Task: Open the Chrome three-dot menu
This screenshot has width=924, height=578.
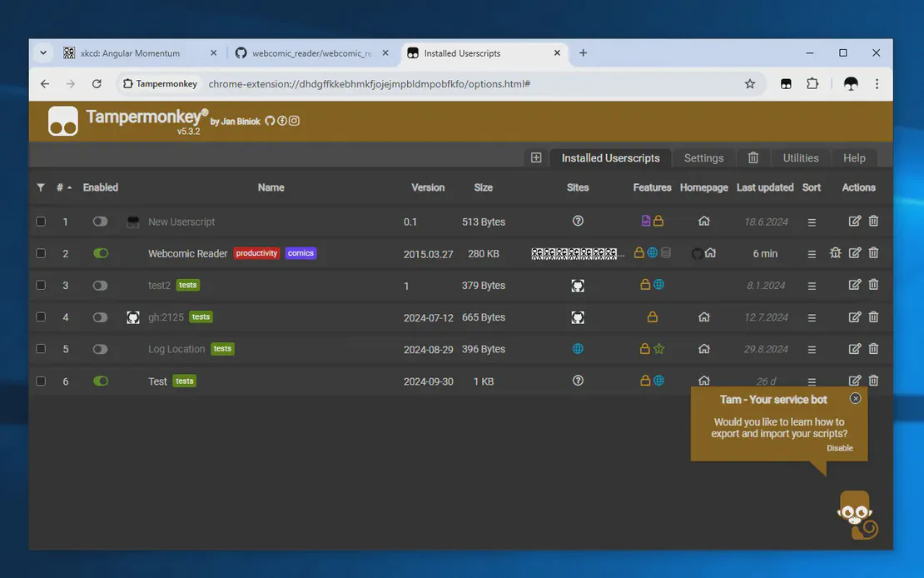Action: [877, 84]
